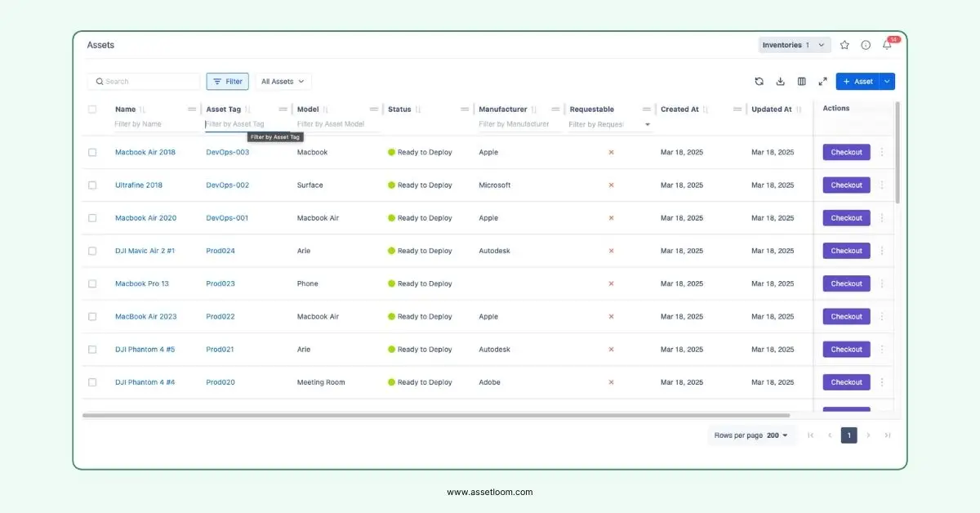
Task: Open the notifications bell
Action: coord(887,45)
